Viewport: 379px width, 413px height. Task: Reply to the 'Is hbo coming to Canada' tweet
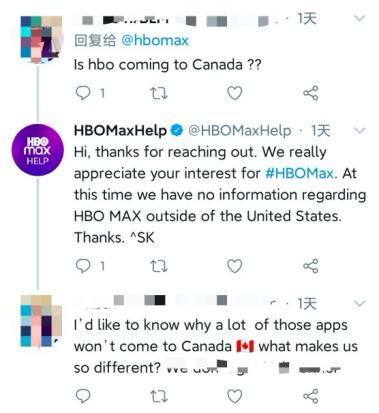click(83, 93)
